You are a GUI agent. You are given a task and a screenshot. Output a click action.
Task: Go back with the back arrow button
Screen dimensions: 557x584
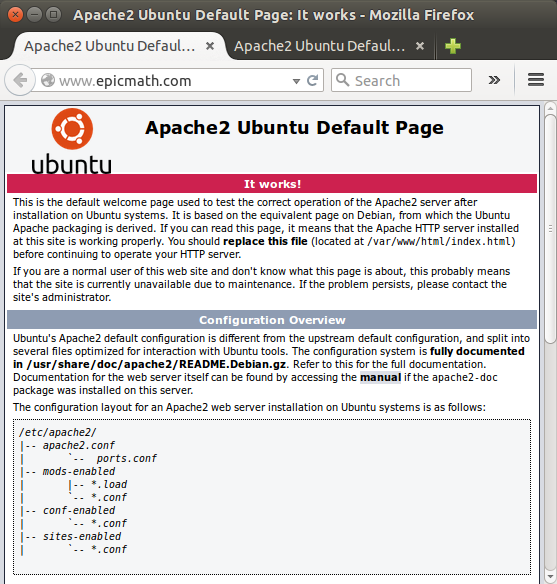pyautogui.click(x=20, y=80)
